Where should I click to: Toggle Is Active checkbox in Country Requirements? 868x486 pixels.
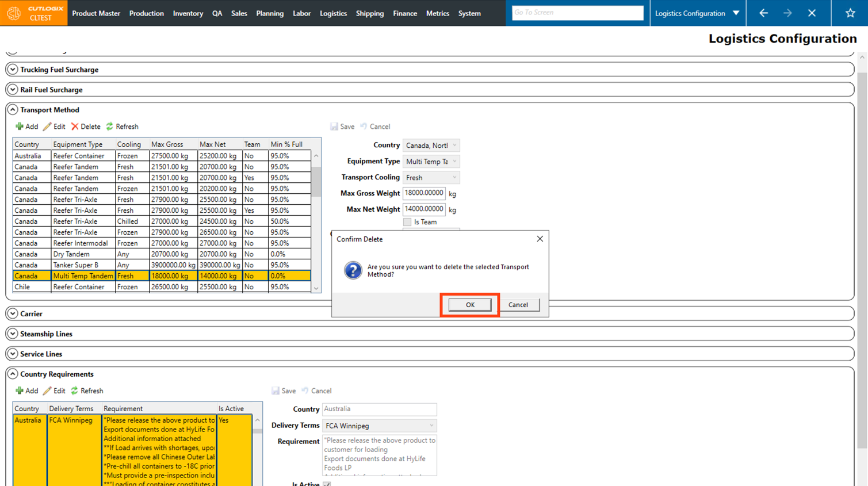coord(327,484)
